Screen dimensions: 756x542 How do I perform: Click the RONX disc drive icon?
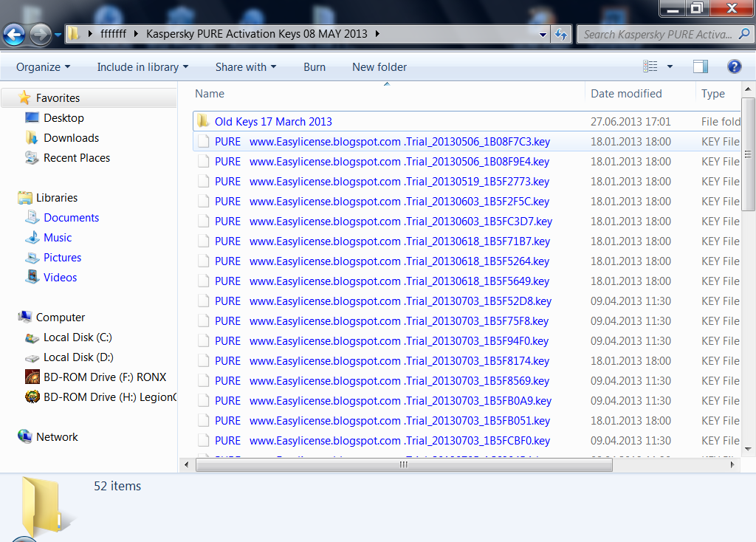click(x=32, y=377)
